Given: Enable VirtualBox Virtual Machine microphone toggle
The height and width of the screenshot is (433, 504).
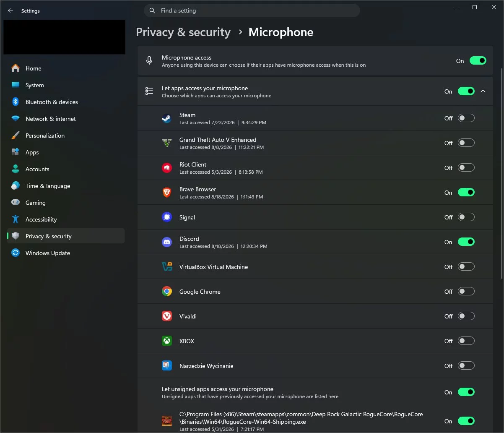Looking at the screenshot, I should [x=466, y=267].
